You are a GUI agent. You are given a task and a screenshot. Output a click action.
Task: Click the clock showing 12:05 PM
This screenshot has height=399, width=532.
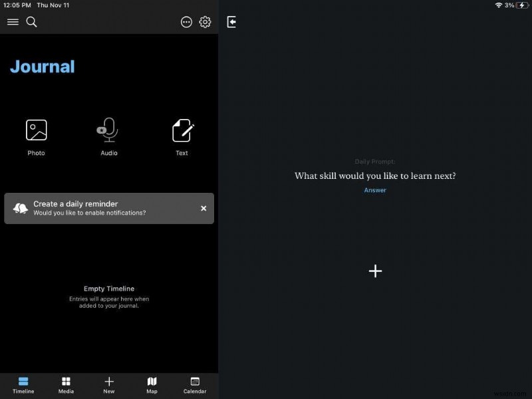point(17,5)
